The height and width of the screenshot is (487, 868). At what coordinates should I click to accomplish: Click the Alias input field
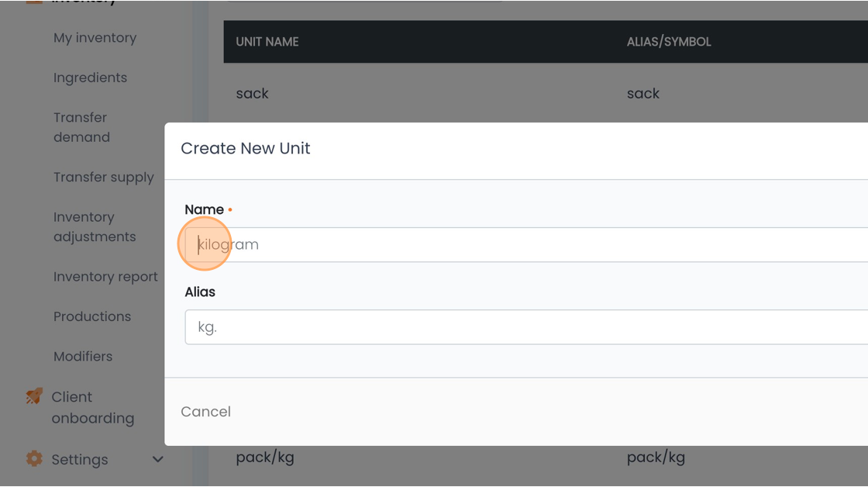526,327
